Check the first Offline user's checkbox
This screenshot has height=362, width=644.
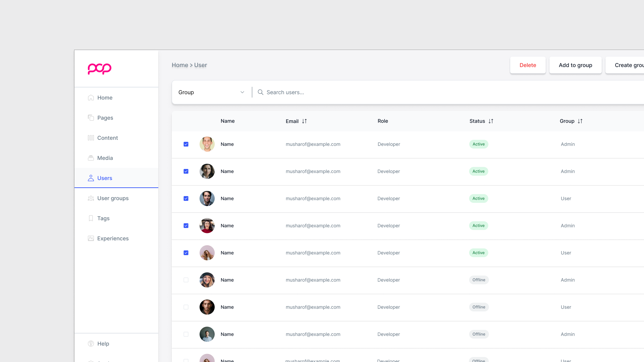click(186, 280)
